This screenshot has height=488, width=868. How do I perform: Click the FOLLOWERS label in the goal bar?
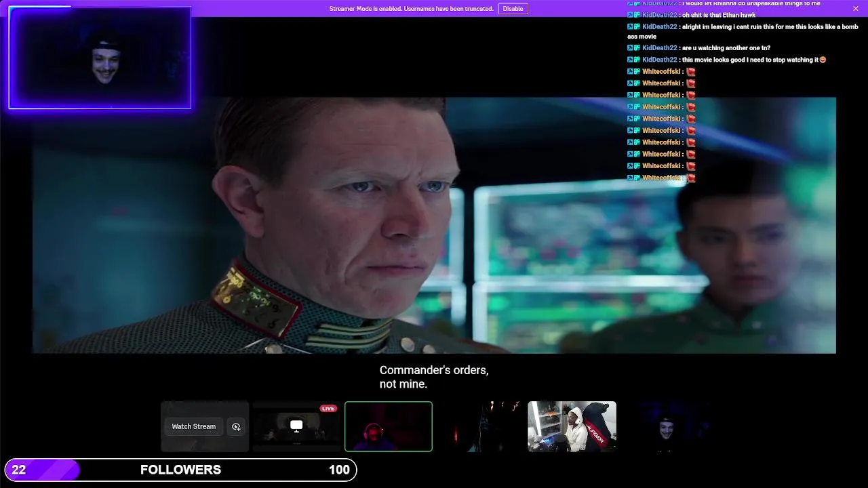click(180, 470)
